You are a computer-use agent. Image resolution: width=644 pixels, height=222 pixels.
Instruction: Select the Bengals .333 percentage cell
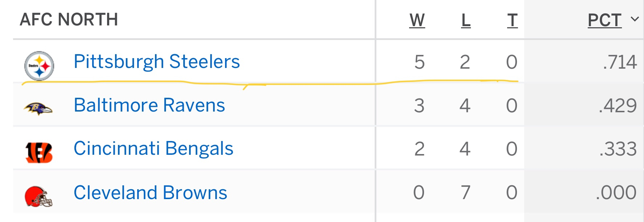(x=618, y=149)
